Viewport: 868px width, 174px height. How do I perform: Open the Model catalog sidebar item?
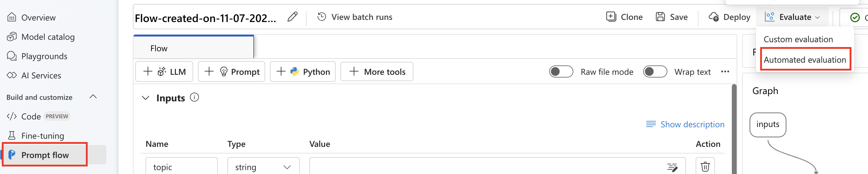pos(41,37)
